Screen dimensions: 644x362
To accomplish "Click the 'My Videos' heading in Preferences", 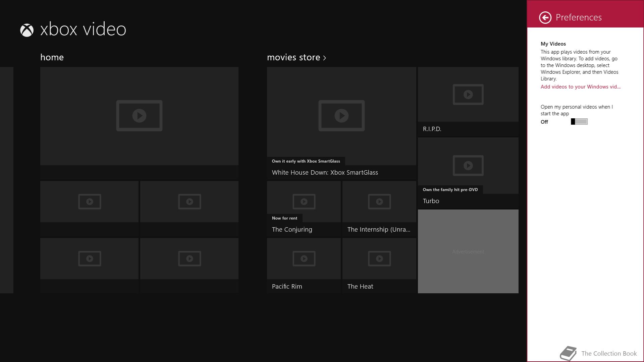I will click(x=553, y=44).
